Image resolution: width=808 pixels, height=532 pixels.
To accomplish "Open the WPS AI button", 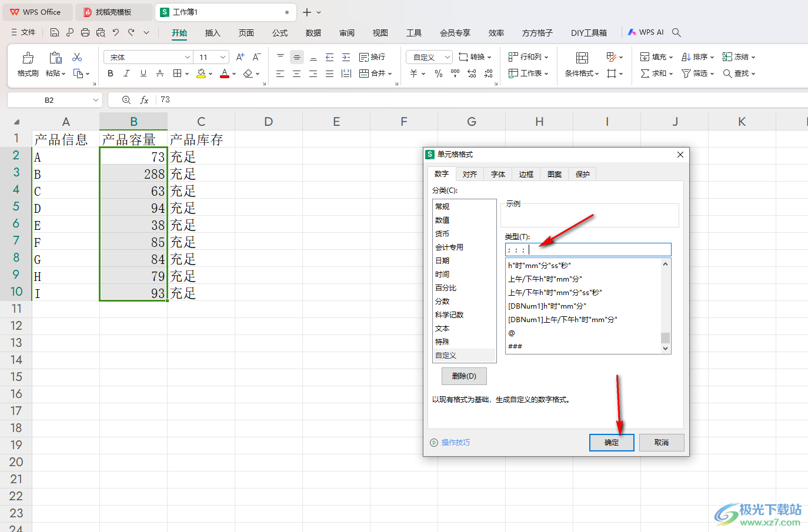I will pyautogui.click(x=646, y=32).
